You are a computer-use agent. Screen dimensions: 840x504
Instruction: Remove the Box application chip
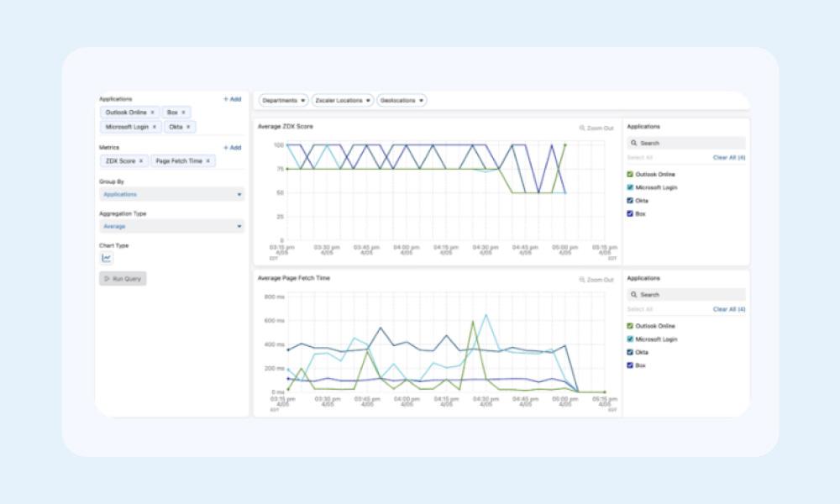[x=183, y=112]
